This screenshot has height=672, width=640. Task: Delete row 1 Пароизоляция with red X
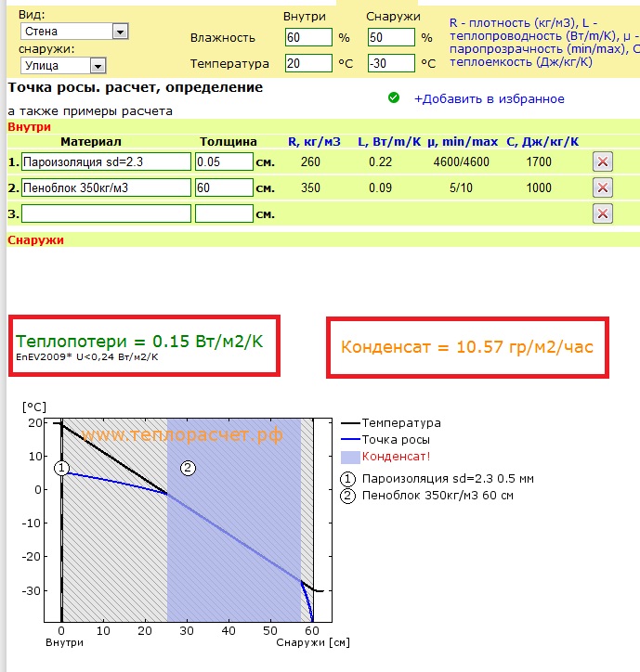602,162
